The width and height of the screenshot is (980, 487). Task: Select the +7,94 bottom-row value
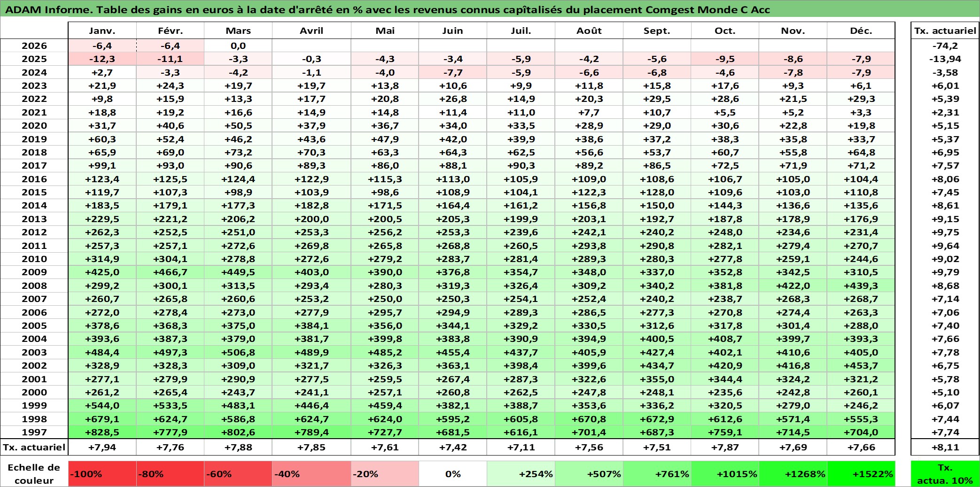[102, 447]
